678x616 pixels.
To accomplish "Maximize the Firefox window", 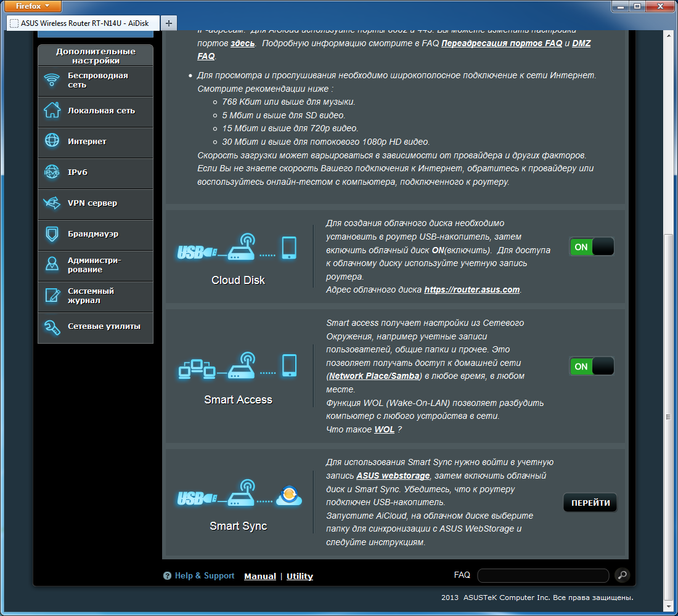I will point(637,6).
